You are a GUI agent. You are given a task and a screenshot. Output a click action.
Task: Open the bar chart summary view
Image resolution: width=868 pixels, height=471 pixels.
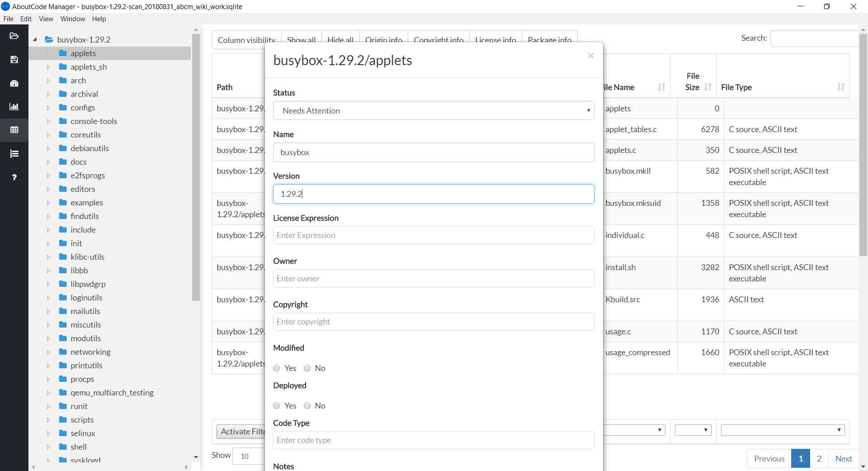pos(14,107)
